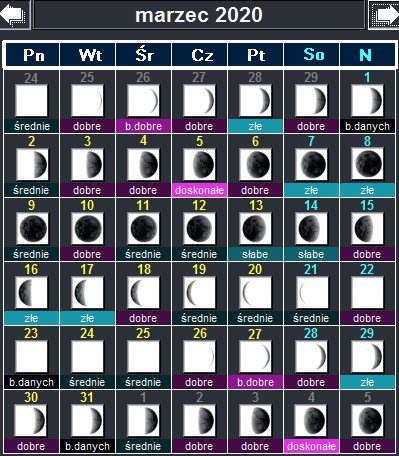Click the moon phase icon for March 11

click(143, 228)
